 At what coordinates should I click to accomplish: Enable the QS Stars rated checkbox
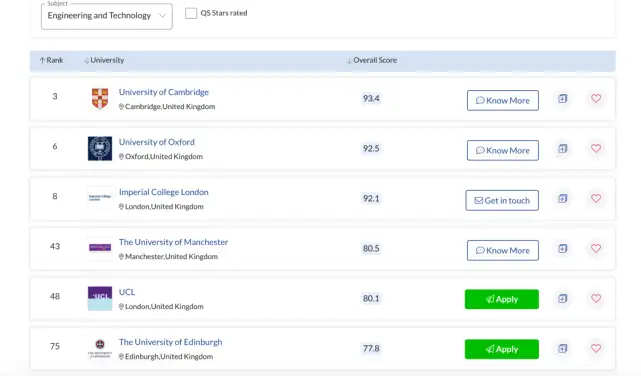(191, 13)
